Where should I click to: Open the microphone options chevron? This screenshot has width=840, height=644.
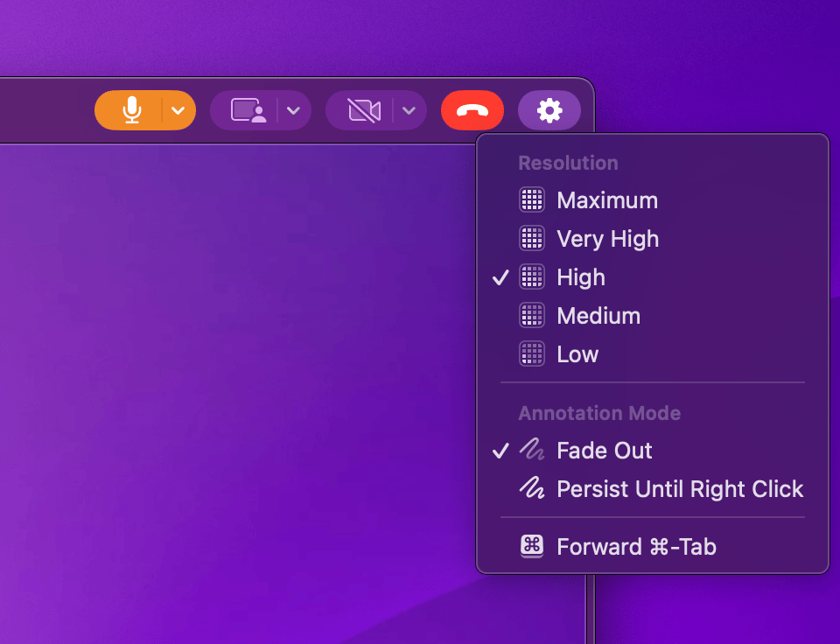178,110
